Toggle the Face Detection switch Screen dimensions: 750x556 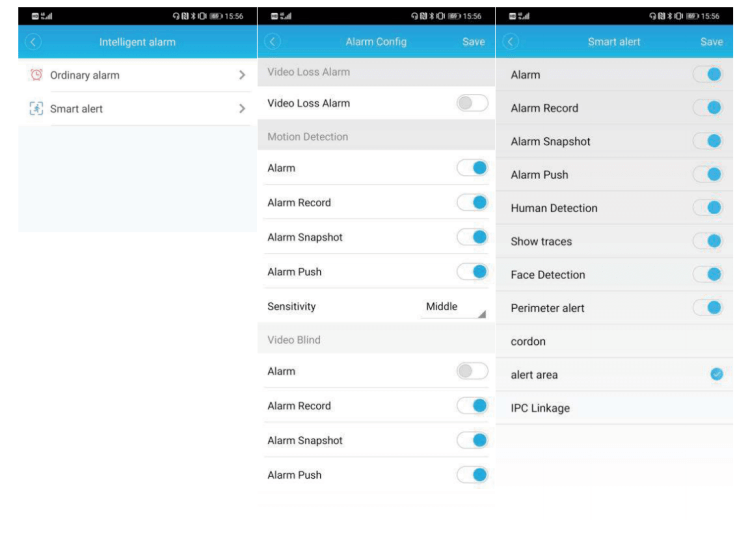click(708, 275)
